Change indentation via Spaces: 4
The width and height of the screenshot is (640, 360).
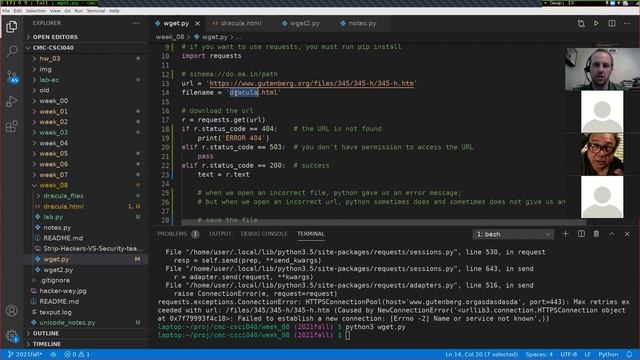539,354
